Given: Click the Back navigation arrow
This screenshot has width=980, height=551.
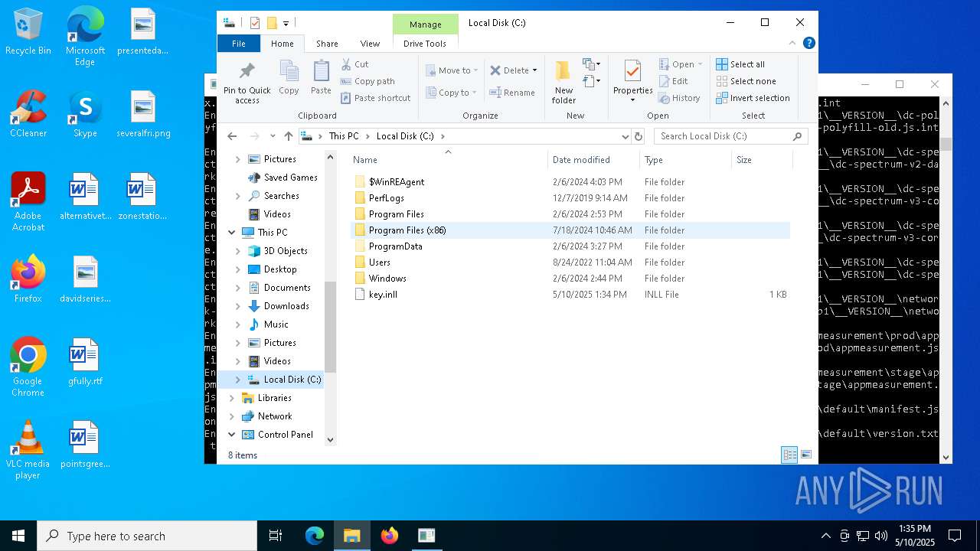Looking at the screenshot, I should (233, 136).
